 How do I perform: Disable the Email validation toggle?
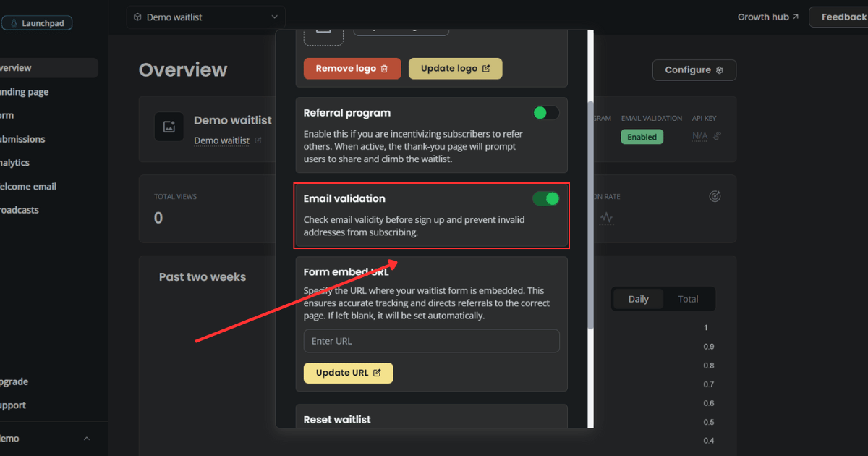546,198
